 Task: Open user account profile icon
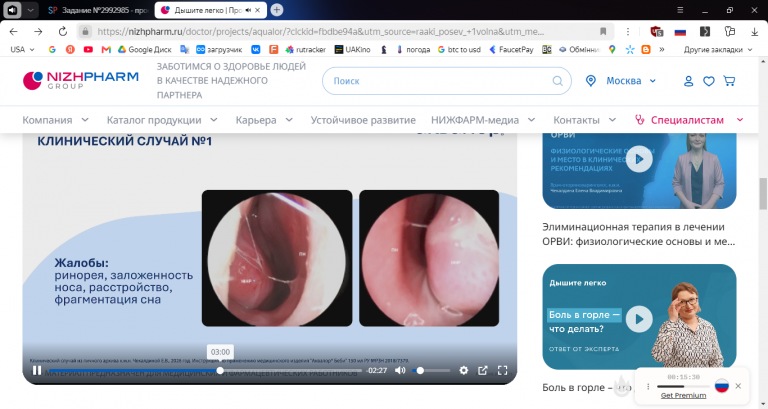click(688, 81)
